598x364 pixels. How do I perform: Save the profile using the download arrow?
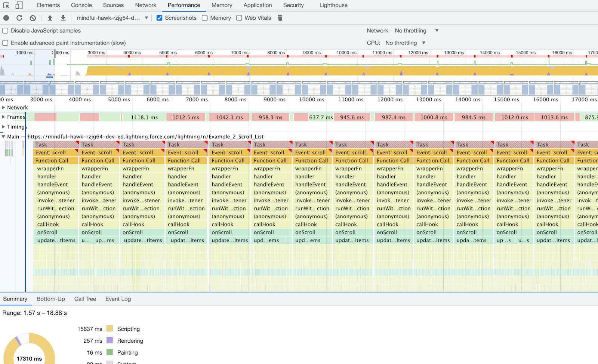point(63,18)
